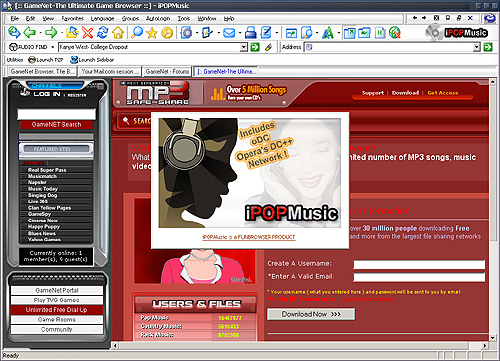The width and height of the screenshot is (500, 361).
Task: Click the page magnifier zoom icon
Action: [306, 33]
